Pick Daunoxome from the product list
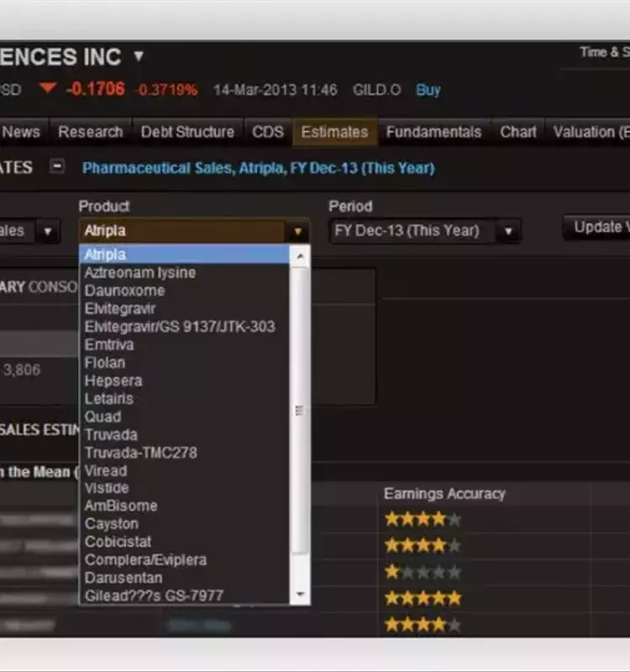This screenshot has height=672, width=630. pos(184,291)
